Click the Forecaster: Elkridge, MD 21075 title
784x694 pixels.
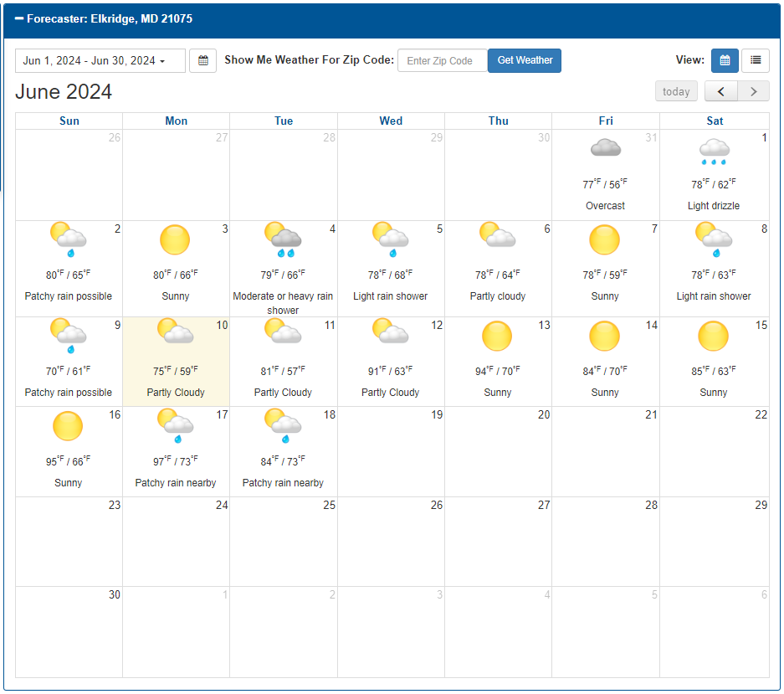pos(110,19)
